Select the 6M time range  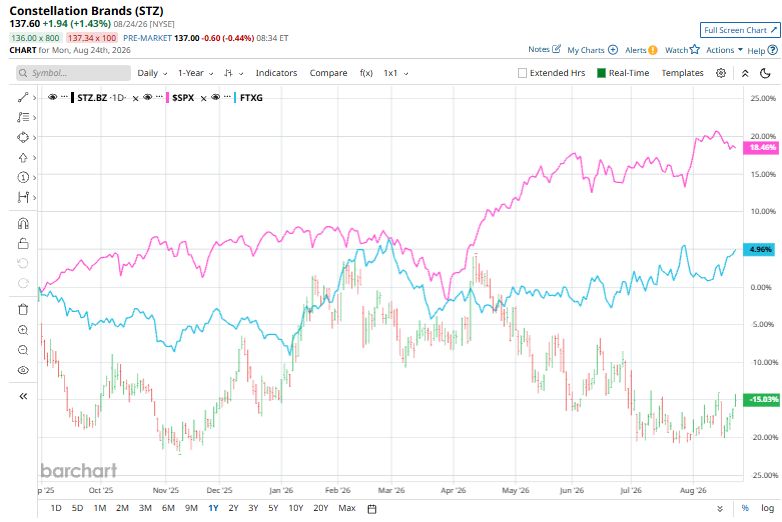(168, 508)
